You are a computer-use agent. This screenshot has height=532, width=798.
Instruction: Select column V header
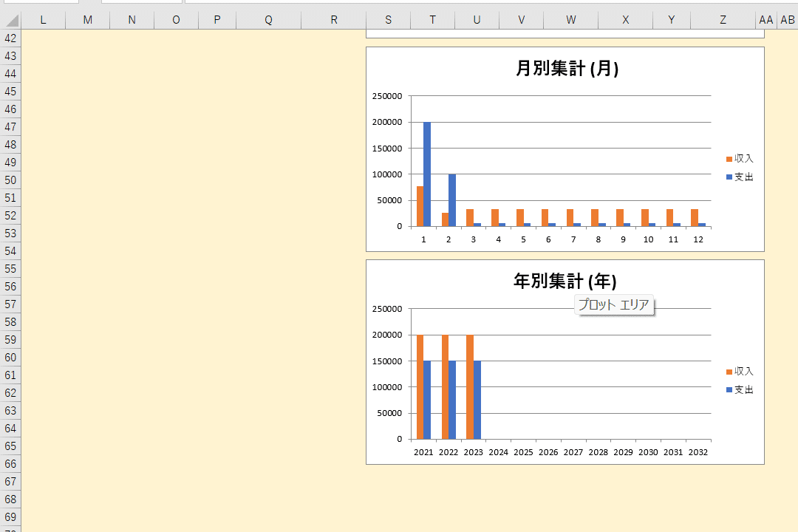point(521,20)
